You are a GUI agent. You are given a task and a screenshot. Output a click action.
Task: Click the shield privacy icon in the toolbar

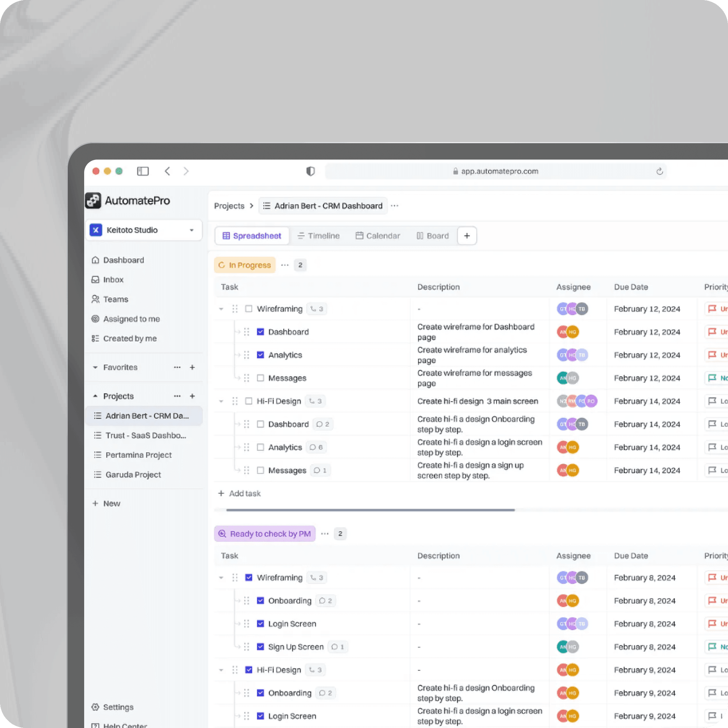pos(310,172)
